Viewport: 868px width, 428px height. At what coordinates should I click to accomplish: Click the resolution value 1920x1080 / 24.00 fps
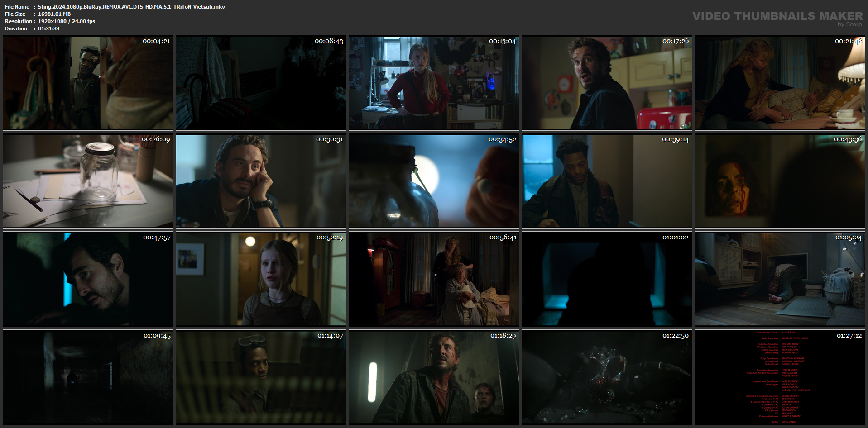click(67, 21)
